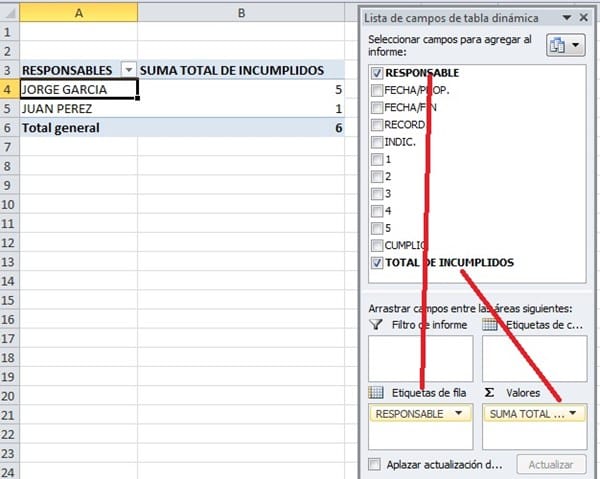Select the Total general cell
Screen dimensions: 600x479
pos(78,128)
